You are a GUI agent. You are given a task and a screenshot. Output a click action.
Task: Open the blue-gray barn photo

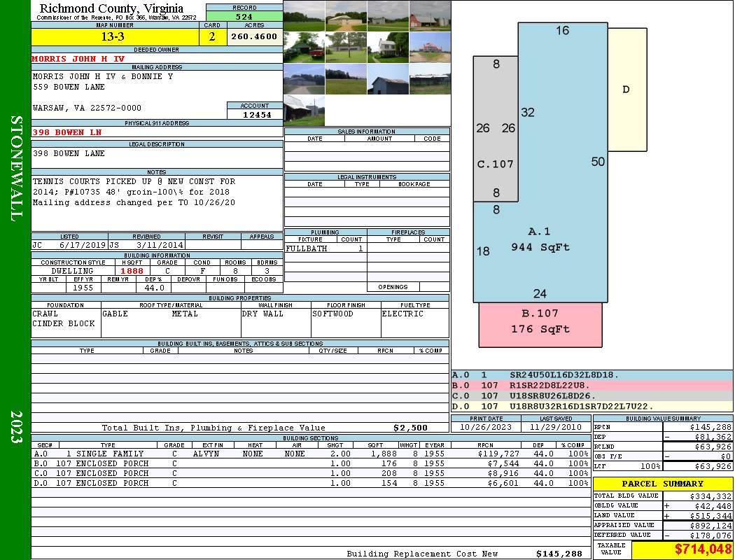click(x=388, y=79)
